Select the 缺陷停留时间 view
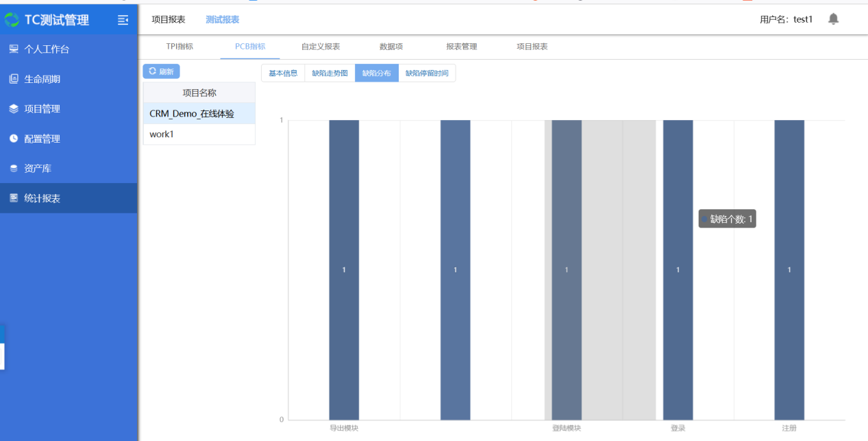Image resolution: width=868 pixels, height=441 pixels. tap(427, 73)
